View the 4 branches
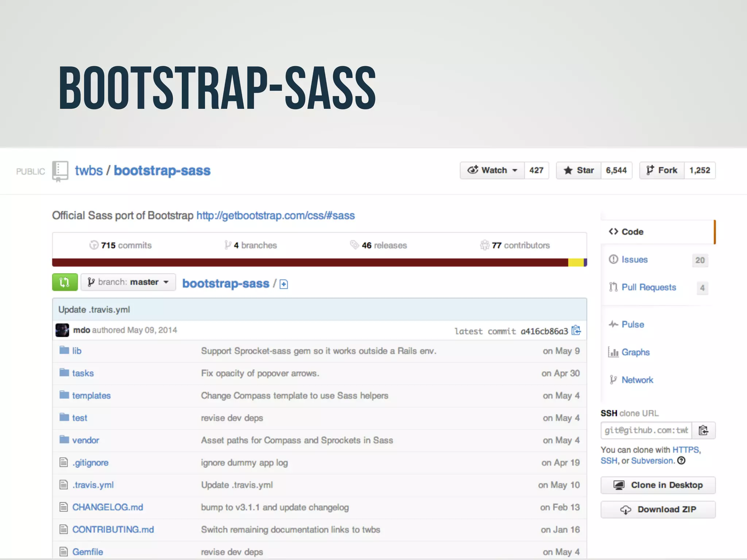This screenshot has height=560, width=747. tap(251, 245)
